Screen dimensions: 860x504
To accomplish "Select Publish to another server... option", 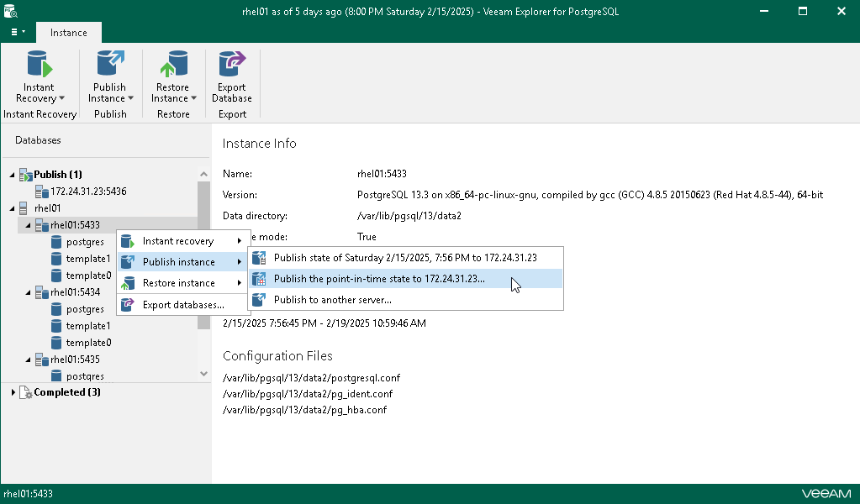I will 406,300.
